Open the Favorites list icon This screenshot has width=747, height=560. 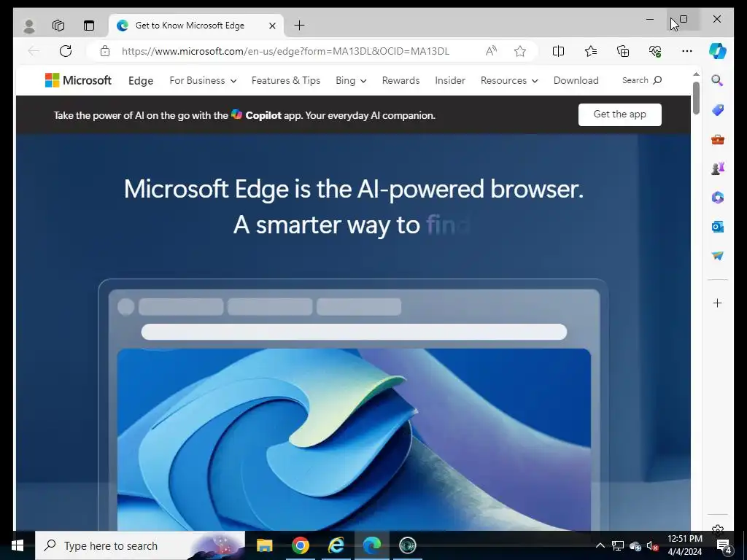click(591, 51)
